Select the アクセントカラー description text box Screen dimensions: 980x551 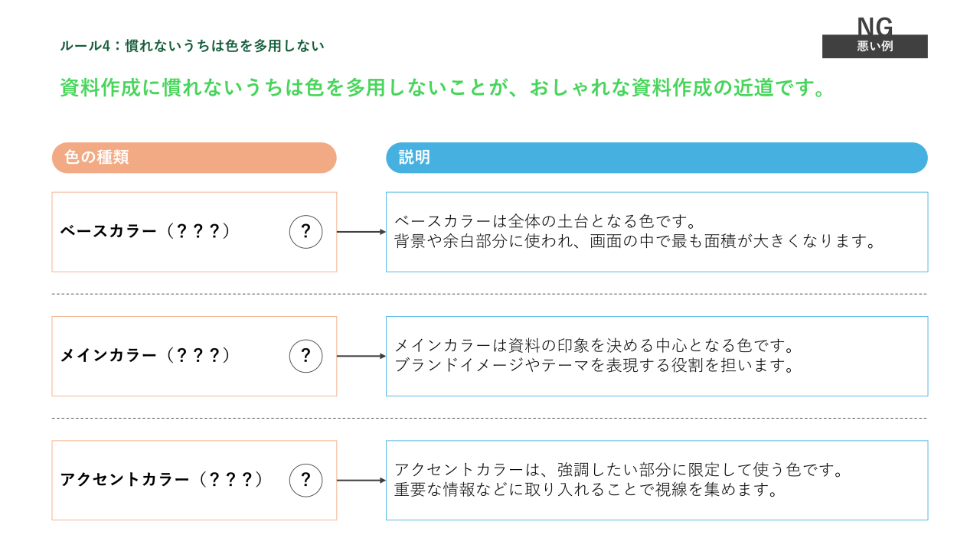click(656, 481)
